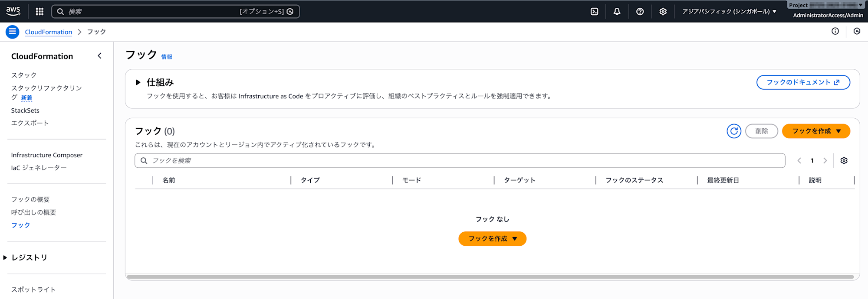Image resolution: width=868 pixels, height=299 pixels.
Task: Open the notifications bell icon
Action: (x=617, y=12)
